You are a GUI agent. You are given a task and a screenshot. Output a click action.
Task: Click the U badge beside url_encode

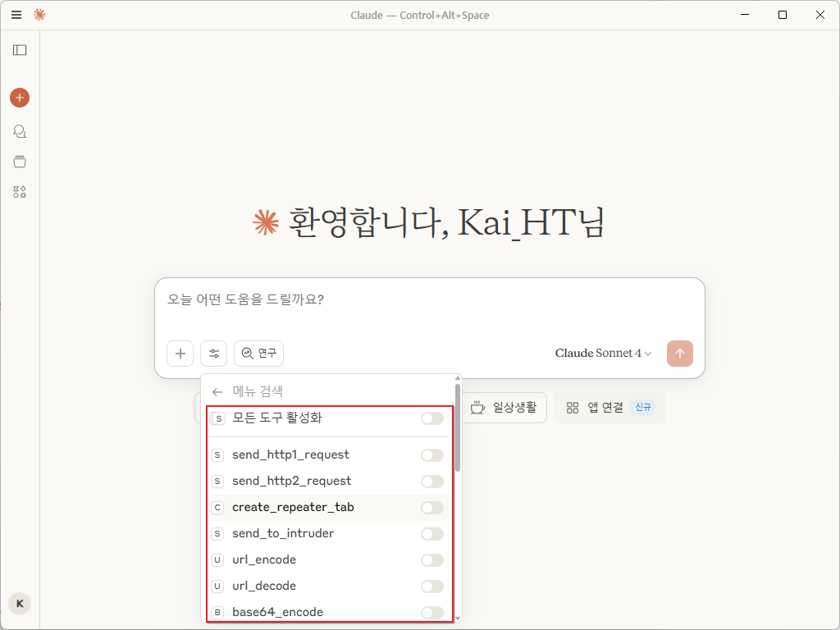(217, 559)
